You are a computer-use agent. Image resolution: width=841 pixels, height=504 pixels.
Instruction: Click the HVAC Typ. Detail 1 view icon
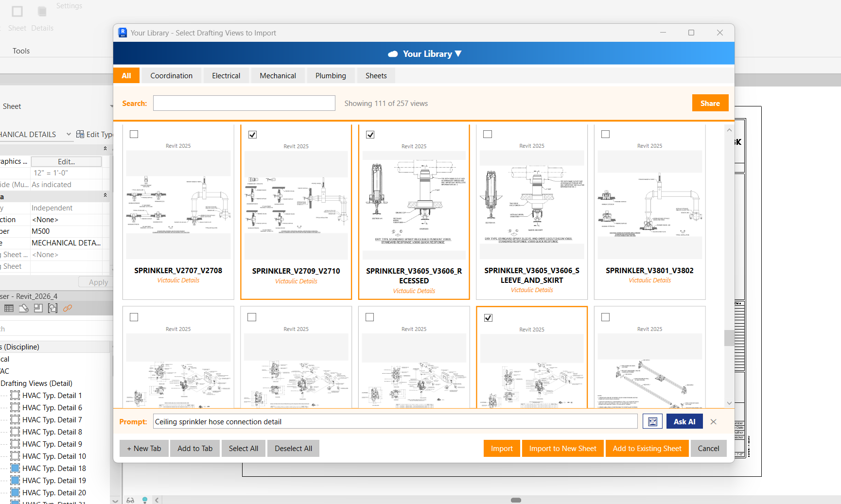pyautogui.click(x=15, y=395)
